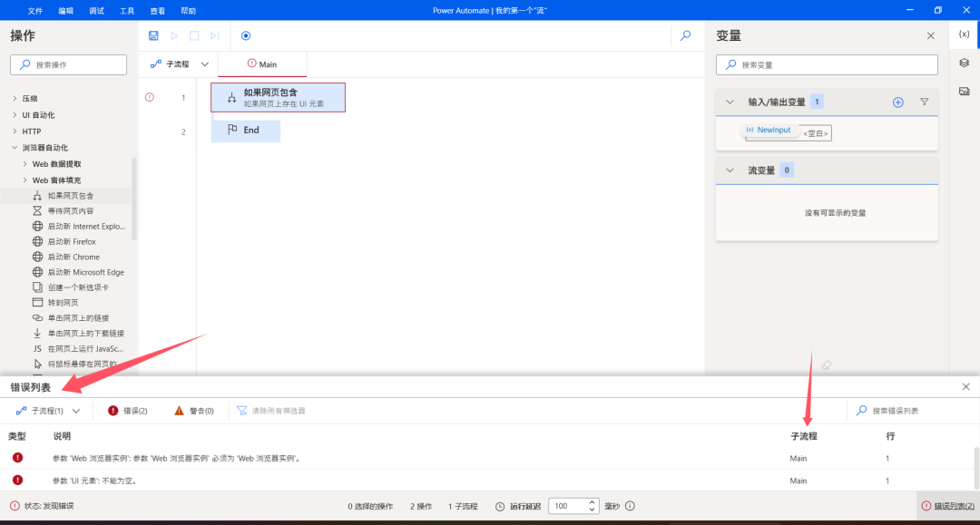Open the Images panel icon
Screen dimensions: 980x525
[964, 92]
